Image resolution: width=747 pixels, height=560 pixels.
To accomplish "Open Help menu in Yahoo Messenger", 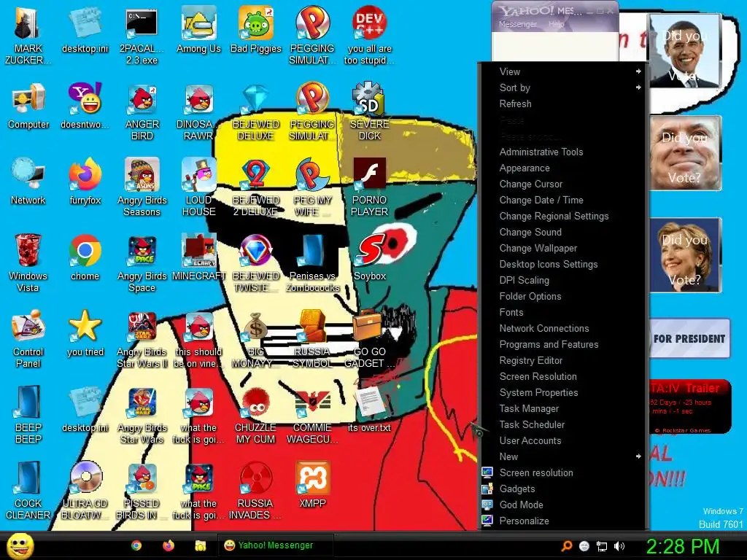I will pos(556,24).
